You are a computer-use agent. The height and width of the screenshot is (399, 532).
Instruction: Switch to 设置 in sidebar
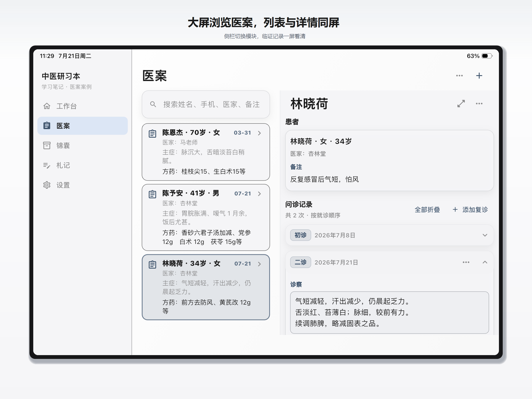[83, 185]
